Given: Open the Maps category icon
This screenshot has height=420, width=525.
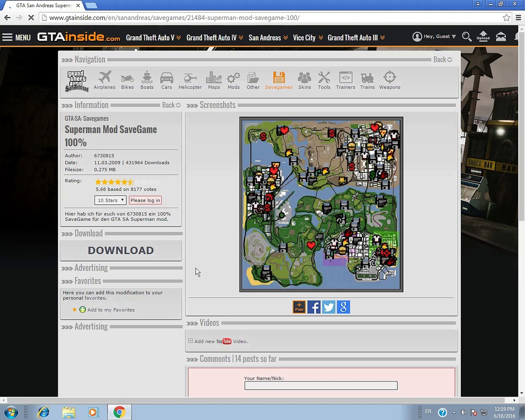Looking at the screenshot, I should (214, 80).
